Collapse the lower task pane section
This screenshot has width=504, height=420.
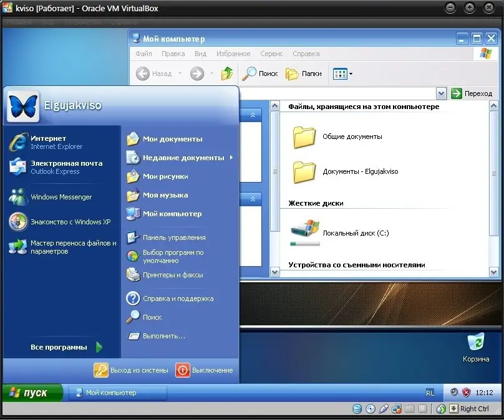253,199
